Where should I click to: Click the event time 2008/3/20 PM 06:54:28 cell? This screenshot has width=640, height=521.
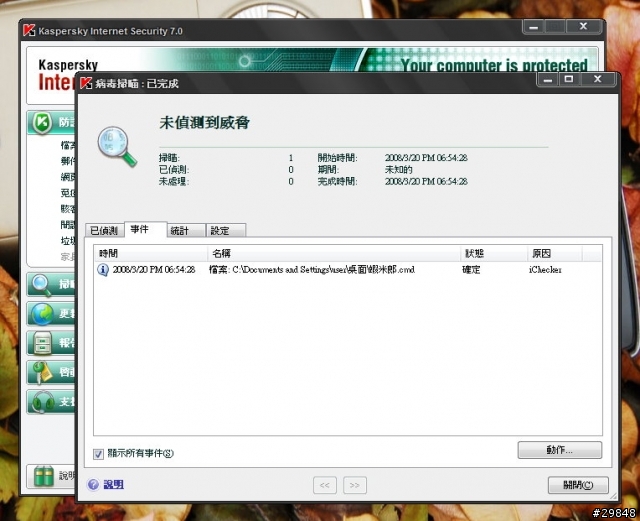tap(154, 269)
